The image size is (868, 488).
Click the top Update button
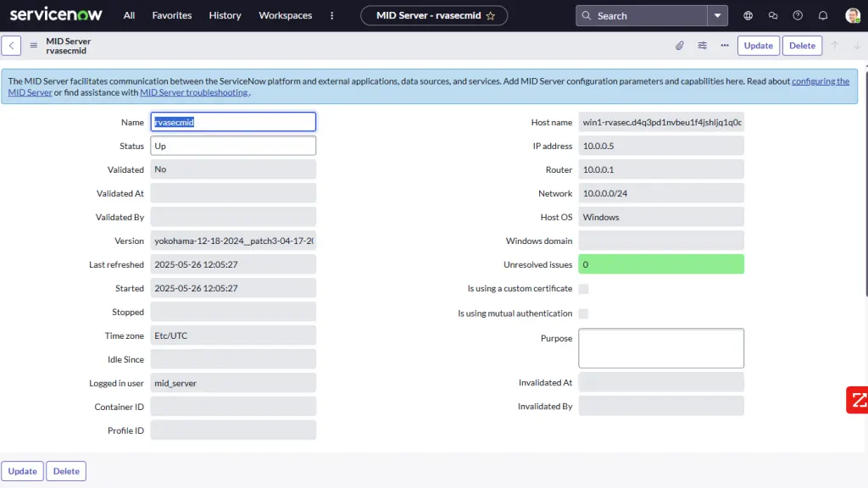click(759, 46)
